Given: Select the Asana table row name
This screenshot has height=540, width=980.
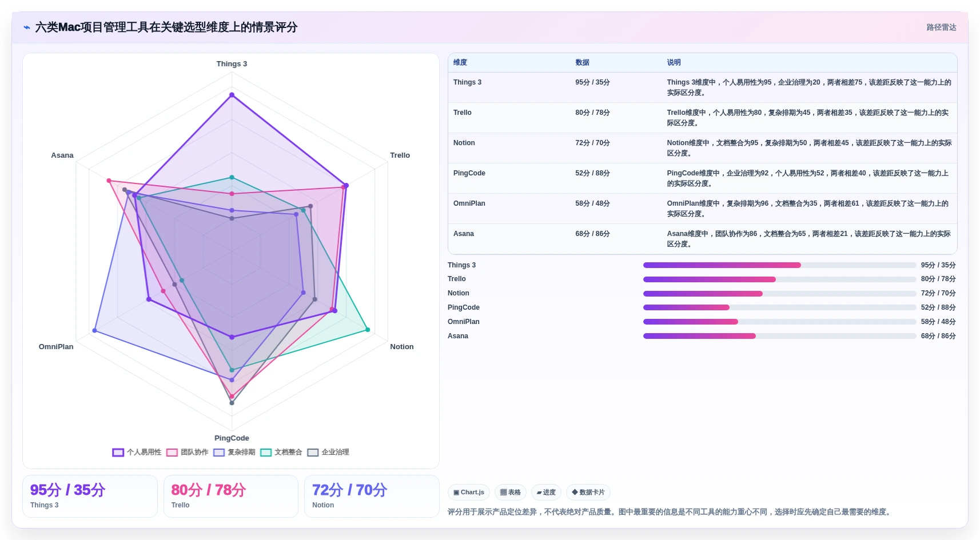Looking at the screenshot, I should pos(464,234).
